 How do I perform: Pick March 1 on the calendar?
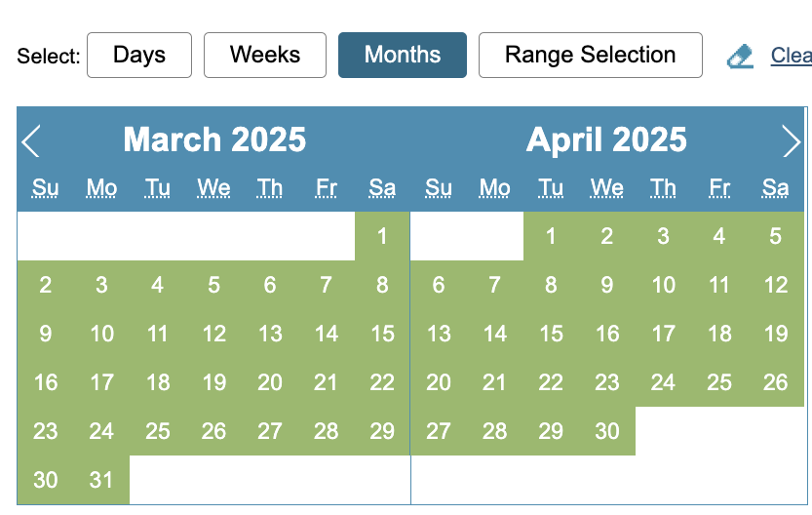382,236
